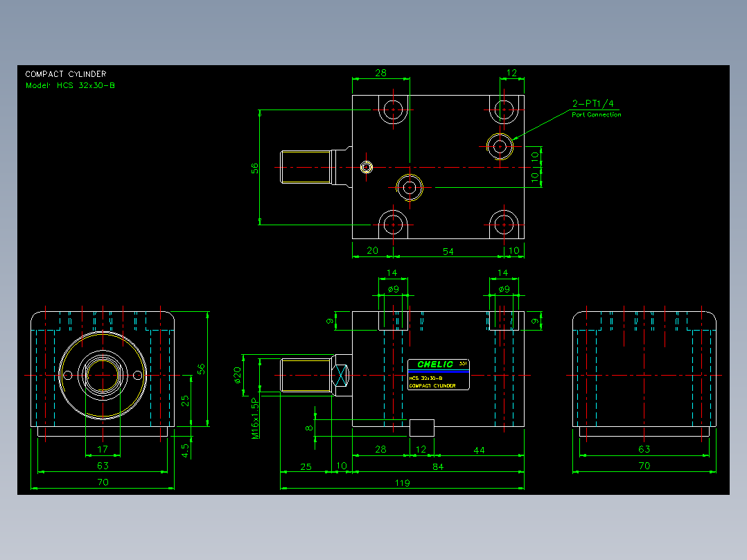
Task: Click the 8 dimension value
Action: point(309,428)
